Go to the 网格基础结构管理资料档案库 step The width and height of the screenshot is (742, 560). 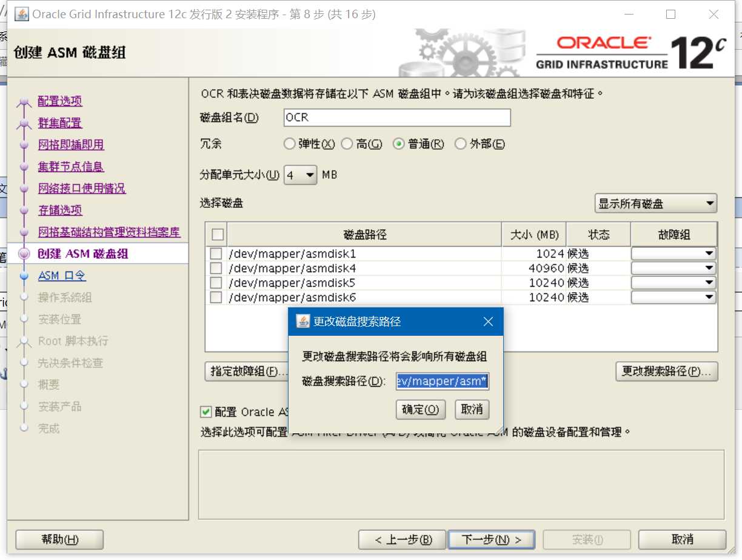pos(109,232)
